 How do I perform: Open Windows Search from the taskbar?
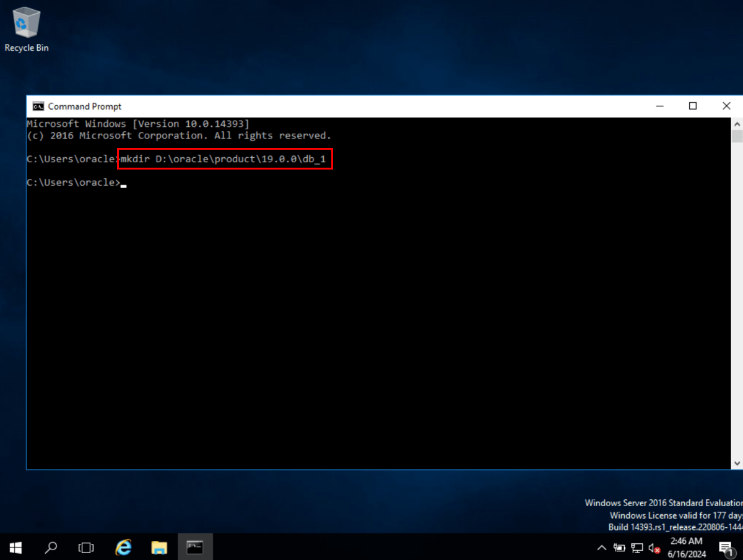51,547
